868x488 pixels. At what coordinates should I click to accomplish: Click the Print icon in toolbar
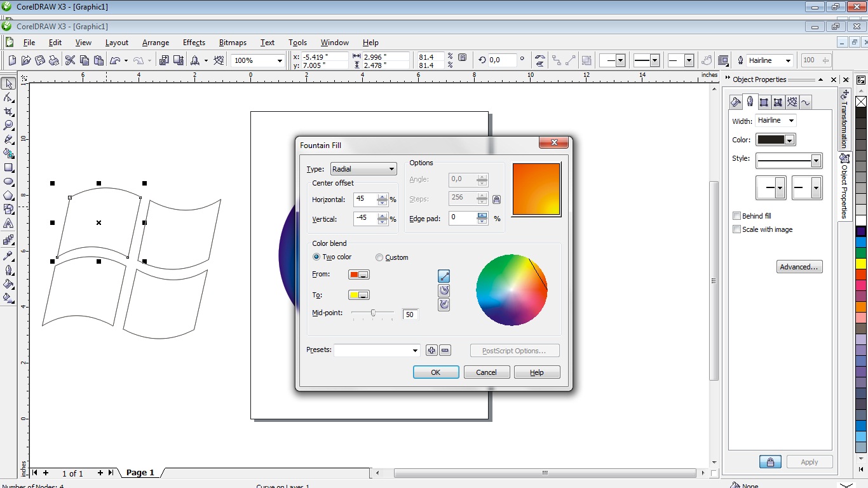(54, 60)
